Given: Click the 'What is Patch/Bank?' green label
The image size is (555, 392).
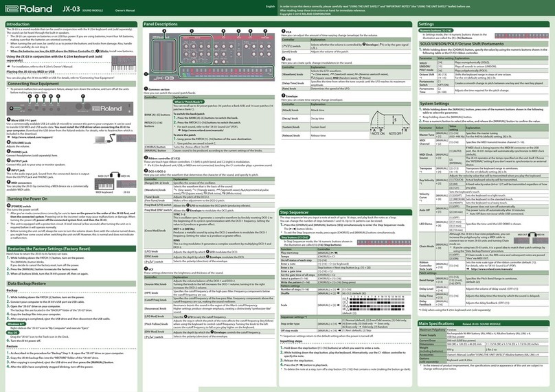Looking at the screenshot, I should coord(189,102).
